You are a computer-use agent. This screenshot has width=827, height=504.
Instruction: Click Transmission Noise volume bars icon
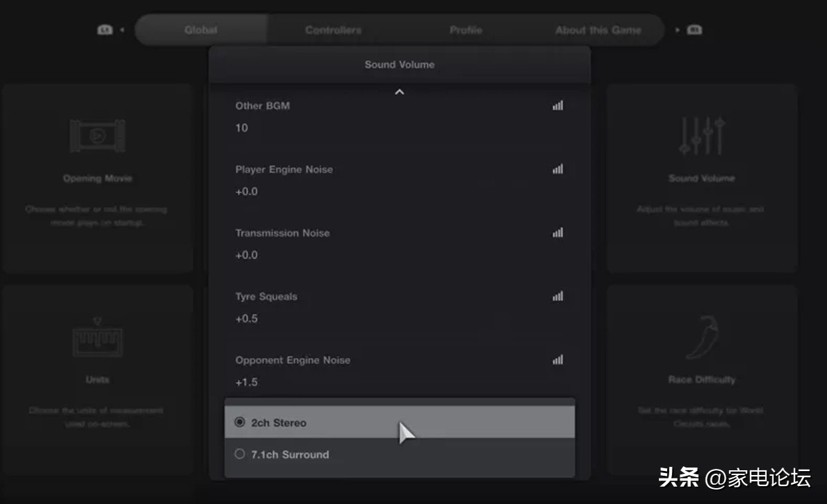pyautogui.click(x=558, y=233)
